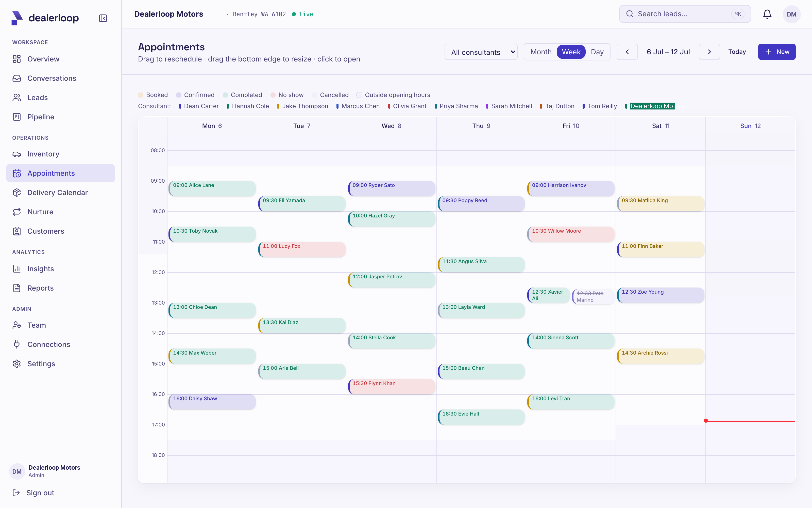The width and height of the screenshot is (812, 508).
Task: Open Leads people icon
Action: pyautogui.click(x=17, y=98)
